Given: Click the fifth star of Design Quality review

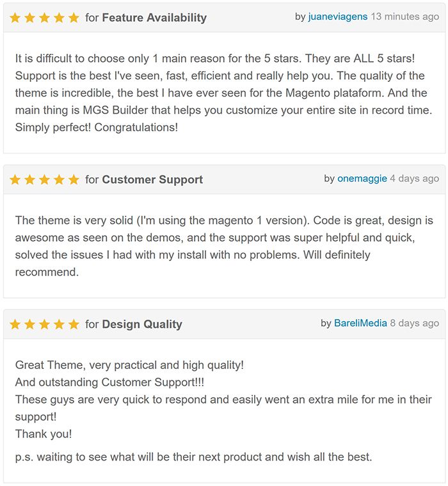Looking at the screenshot, I should (x=74, y=324).
